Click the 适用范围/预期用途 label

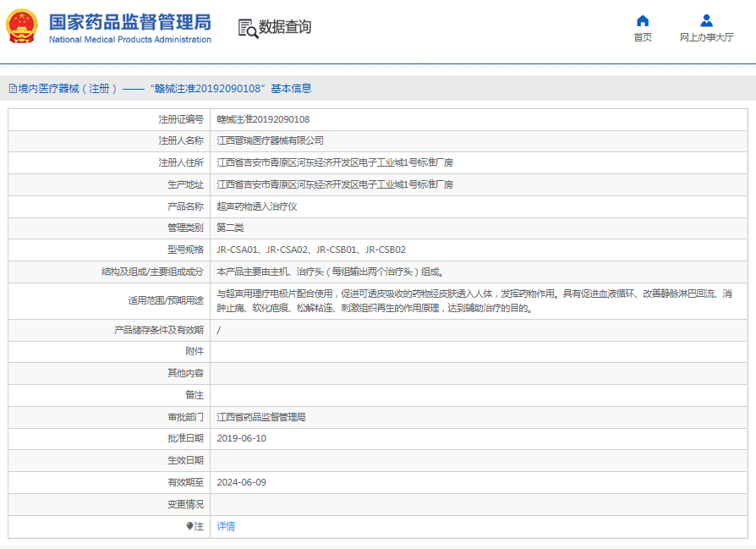[x=166, y=300]
